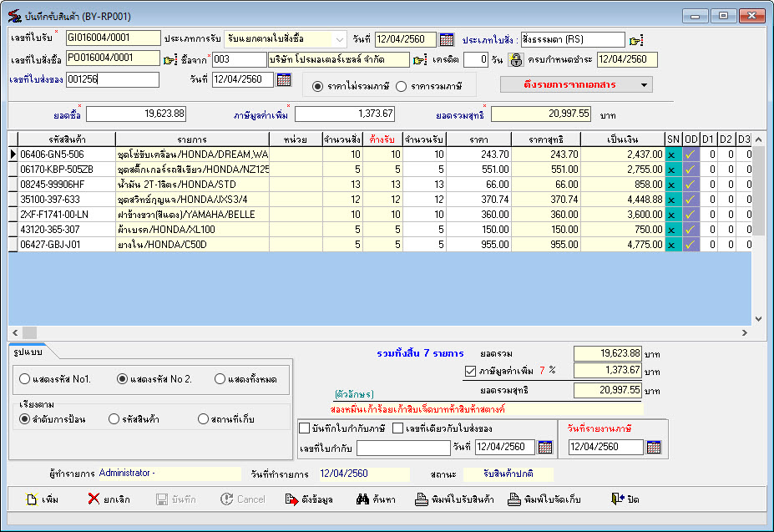This screenshot has height=532, width=774.
Task: Click รายการ column header
Action: coord(192,139)
